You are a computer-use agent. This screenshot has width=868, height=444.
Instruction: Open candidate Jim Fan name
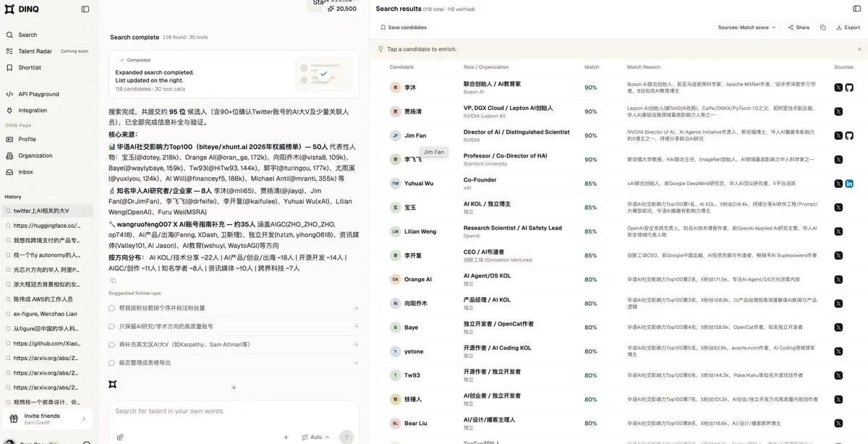pyautogui.click(x=415, y=135)
